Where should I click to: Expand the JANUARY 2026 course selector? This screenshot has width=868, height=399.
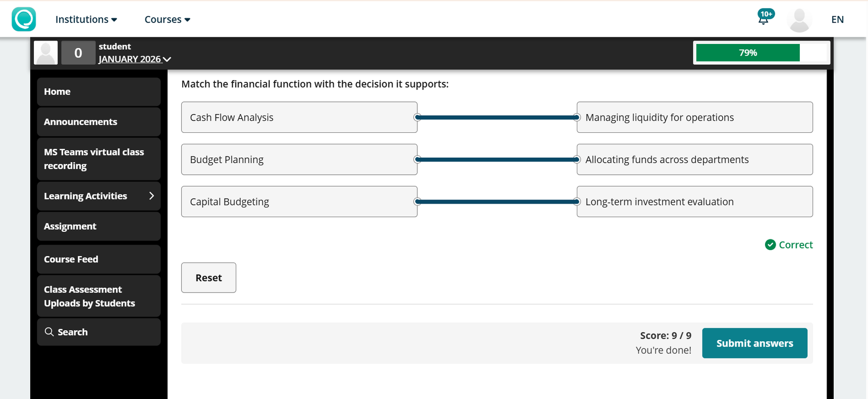click(135, 59)
